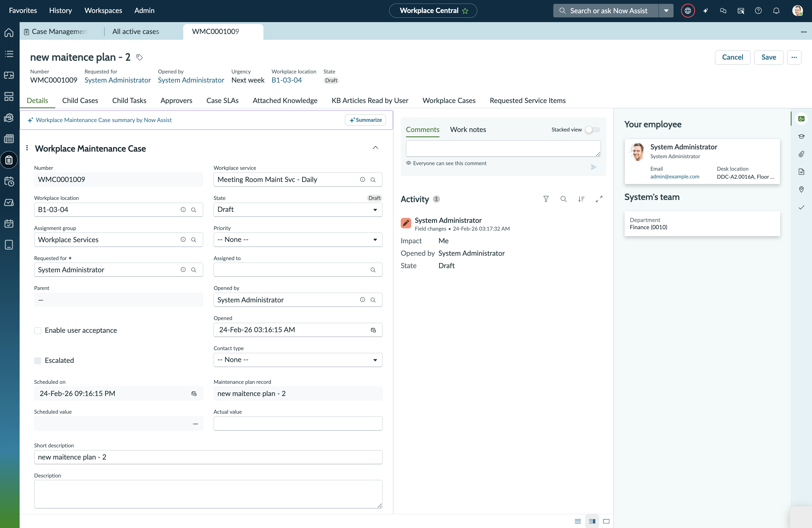812x528 pixels.
Task: Click search icon in Assigned to field
Action: coord(373,270)
